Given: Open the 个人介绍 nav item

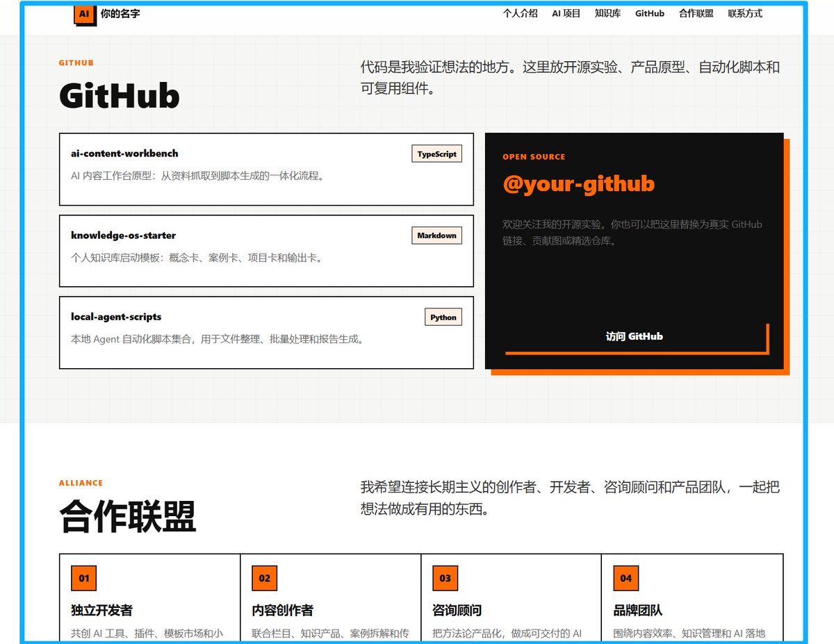Looking at the screenshot, I should [521, 13].
